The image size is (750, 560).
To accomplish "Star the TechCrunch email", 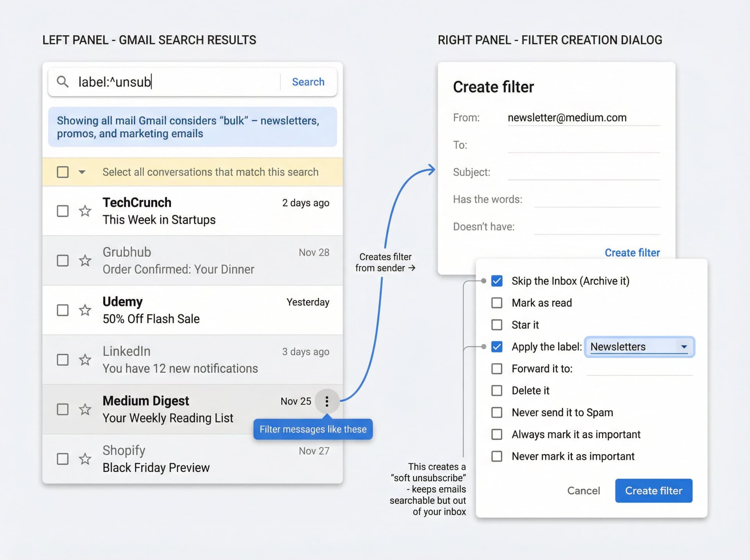I will click(x=85, y=211).
